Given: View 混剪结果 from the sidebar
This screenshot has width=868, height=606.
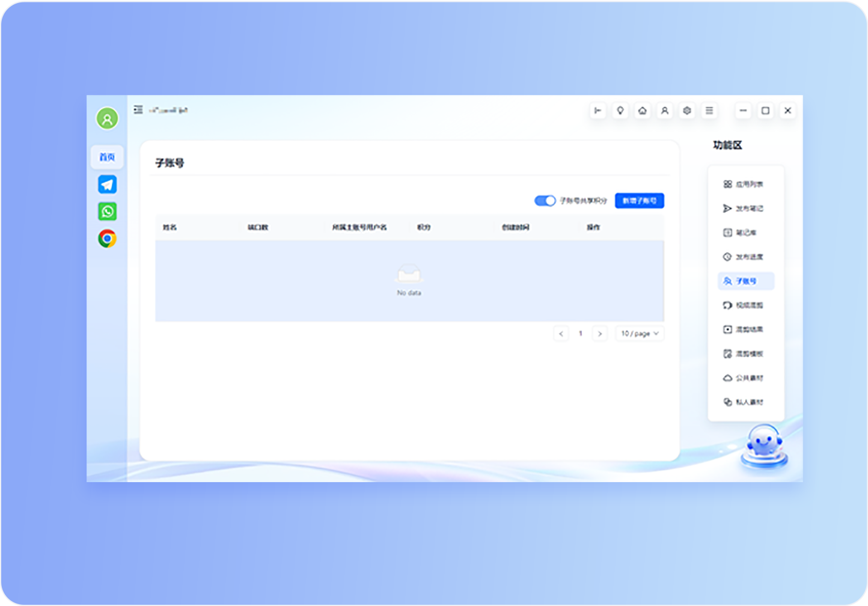Looking at the screenshot, I should click(745, 329).
